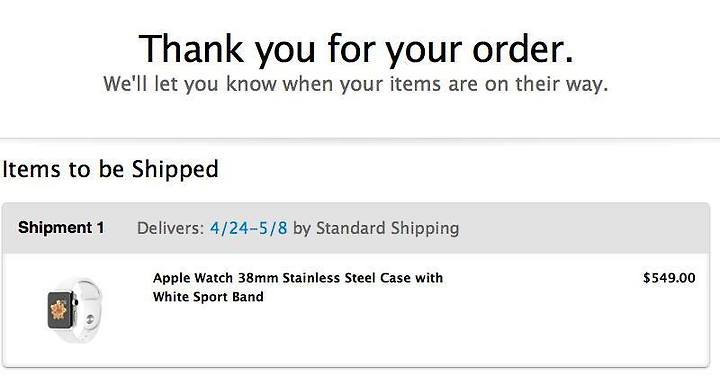This screenshot has width=720, height=376.
Task: Select the $549.00 price text
Action: [669, 278]
